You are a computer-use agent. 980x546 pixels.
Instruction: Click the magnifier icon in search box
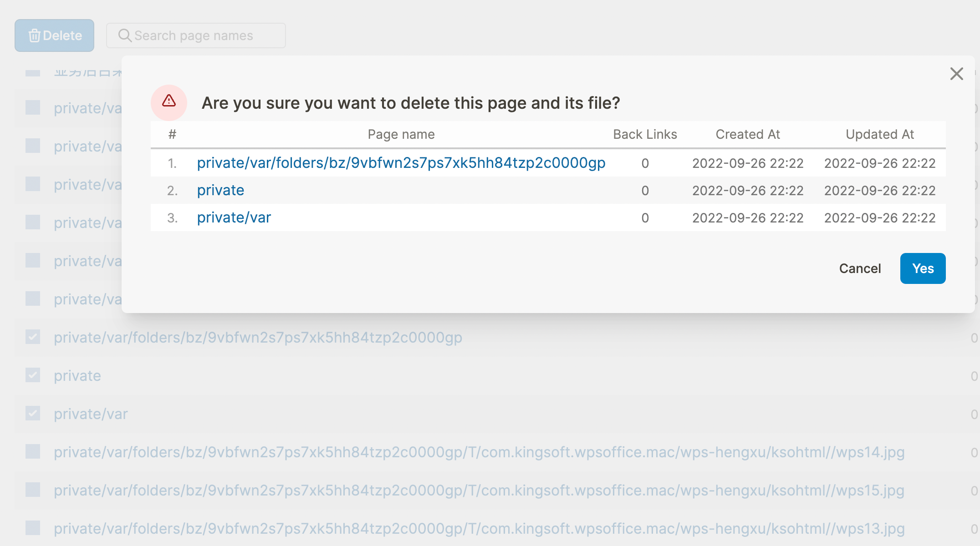[124, 35]
